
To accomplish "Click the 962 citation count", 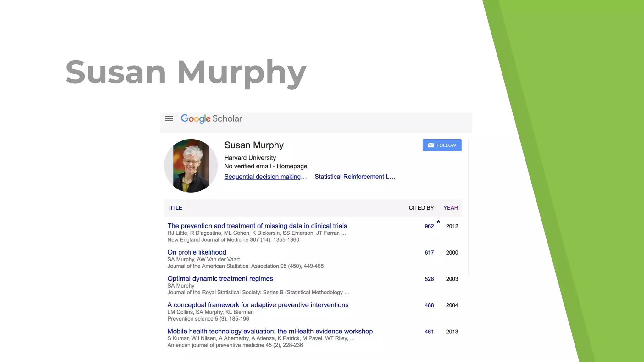I will (429, 226).
